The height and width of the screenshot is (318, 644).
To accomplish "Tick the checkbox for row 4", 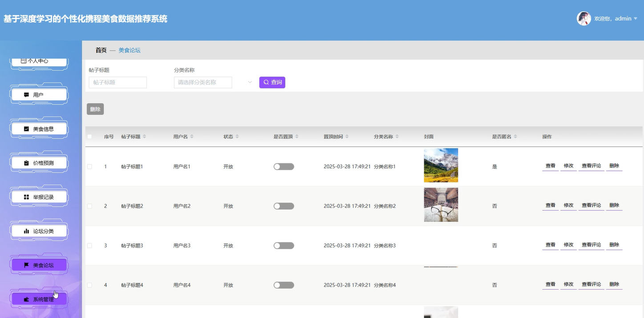I will (89, 285).
